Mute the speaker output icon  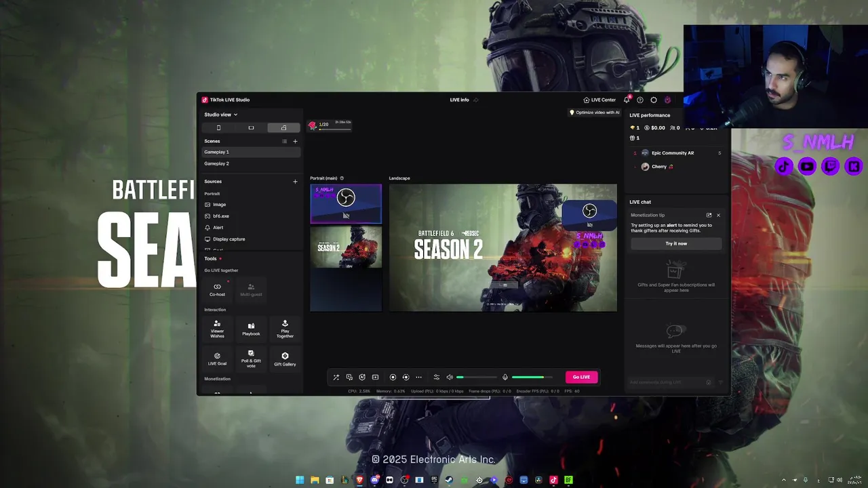449,377
